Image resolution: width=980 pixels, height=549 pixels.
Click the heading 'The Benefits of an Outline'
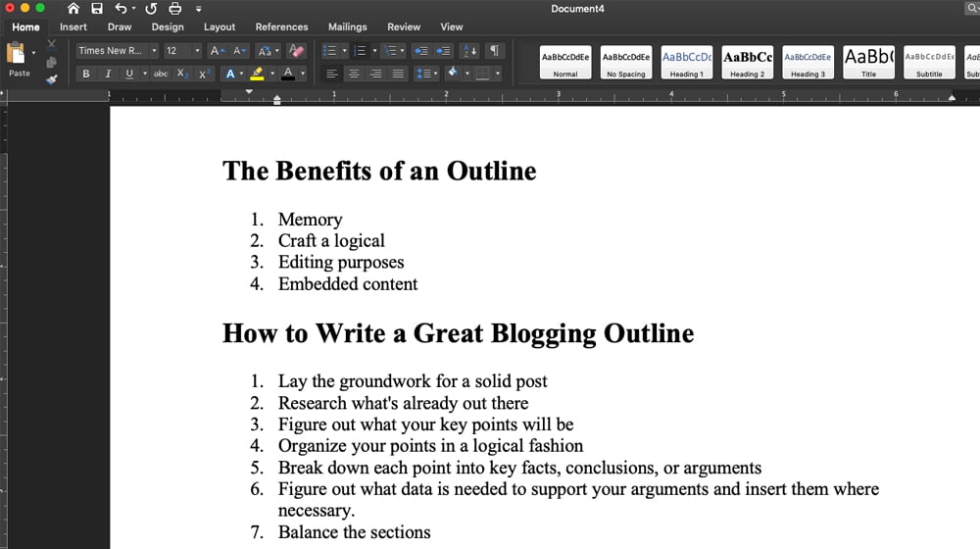pos(379,171)
